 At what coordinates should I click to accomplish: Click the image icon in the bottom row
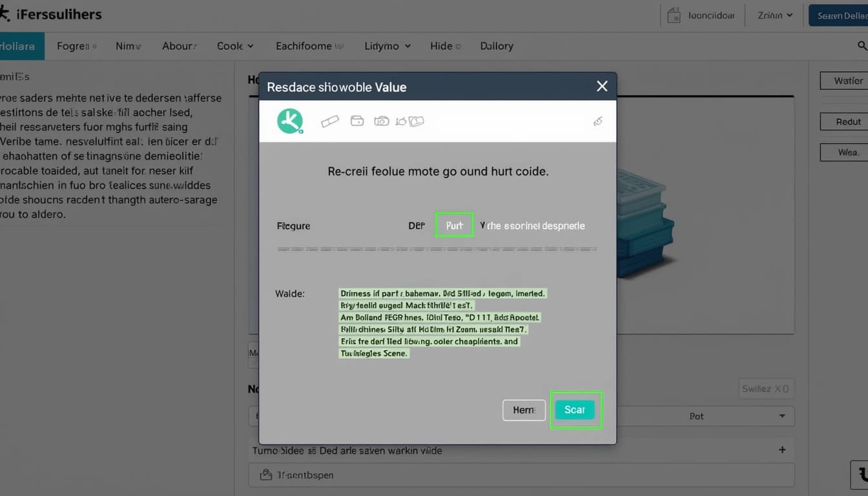pos(265,475)
